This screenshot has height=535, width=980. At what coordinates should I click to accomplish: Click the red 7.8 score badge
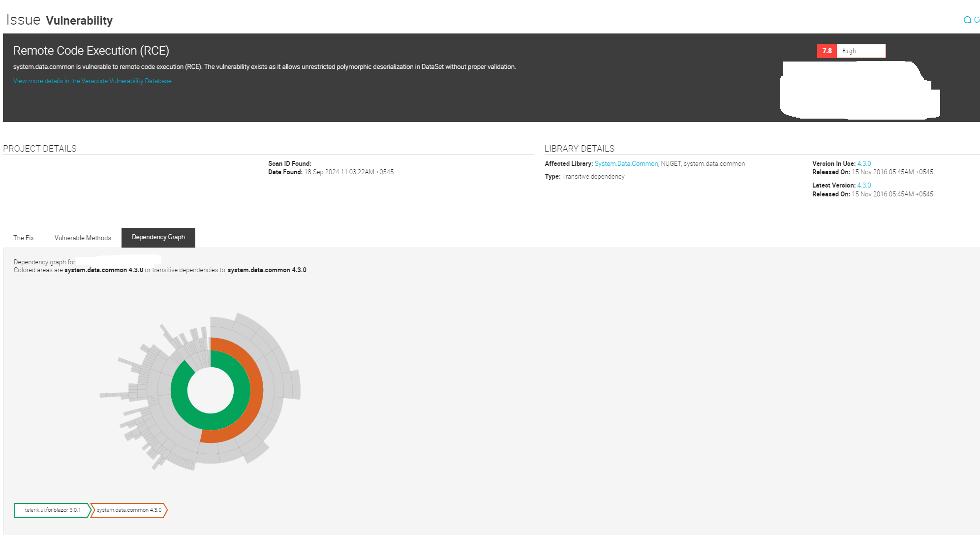point(827,51)
